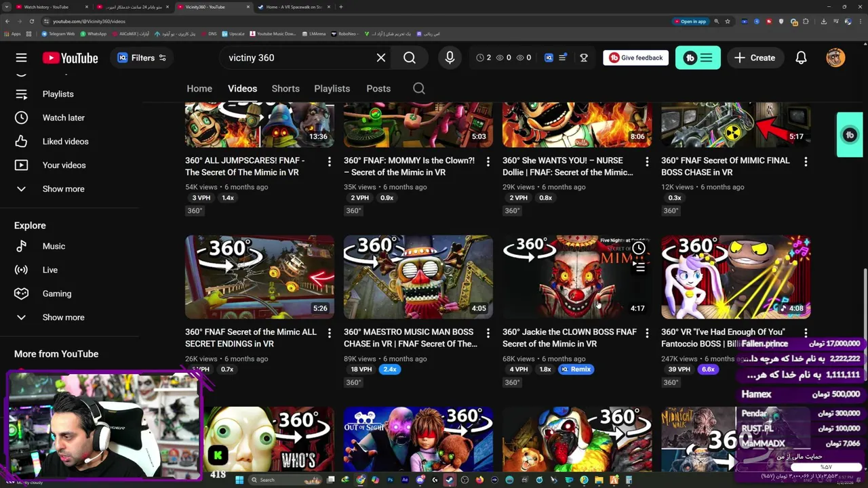Click the 2.4x multiplier badge
The height and width of the screenshot is (488, 868).
(390, 369)
